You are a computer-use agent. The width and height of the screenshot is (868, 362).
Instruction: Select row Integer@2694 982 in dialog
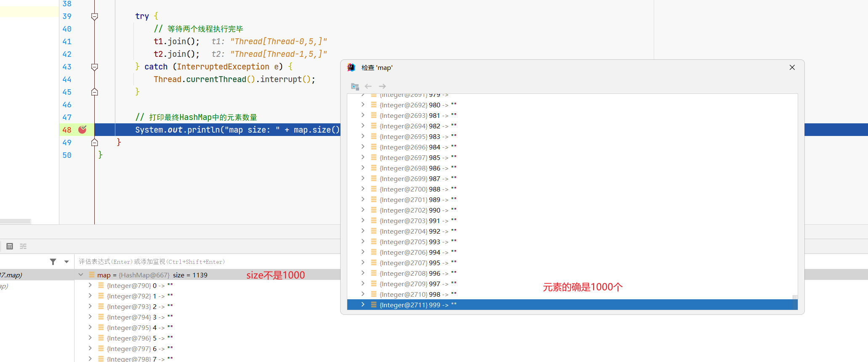[570, 126]
